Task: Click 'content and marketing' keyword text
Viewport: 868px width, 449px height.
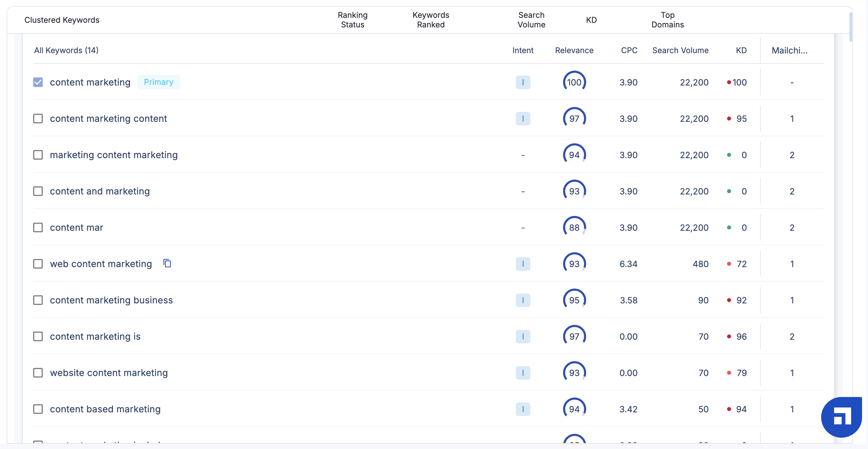Action: 100,191
